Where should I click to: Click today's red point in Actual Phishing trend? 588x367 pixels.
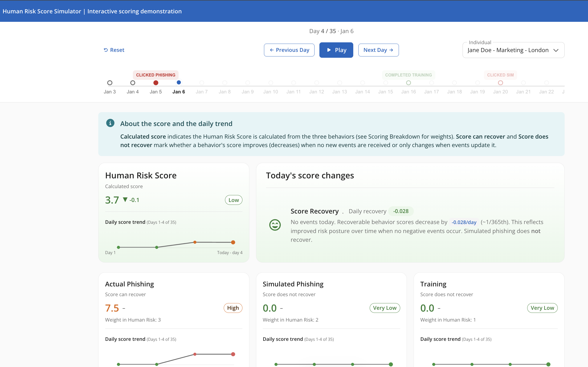233,354
